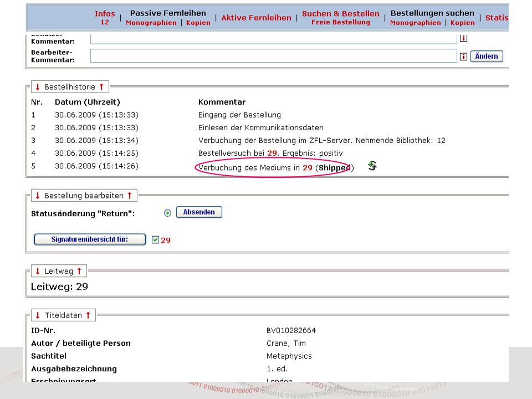
Task: Click the text "Eingang der Bestellung"
Action: click(239, 115)
